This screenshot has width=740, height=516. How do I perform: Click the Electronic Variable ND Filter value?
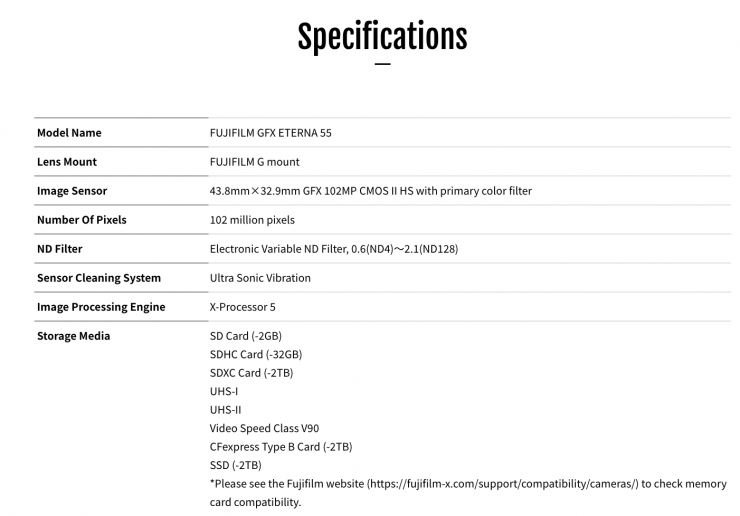[x=334, y=249]
